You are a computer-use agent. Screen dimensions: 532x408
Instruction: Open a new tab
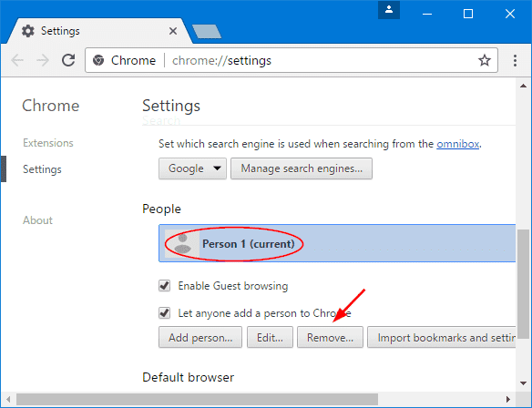tap(207, 32)
